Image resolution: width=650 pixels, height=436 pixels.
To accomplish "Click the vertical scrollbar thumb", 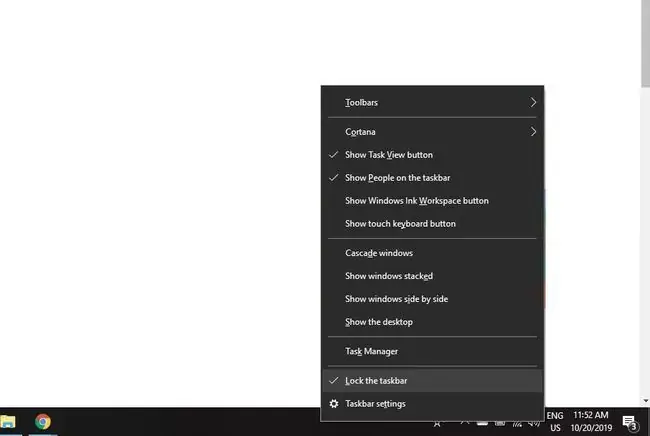I will (645, 44).
